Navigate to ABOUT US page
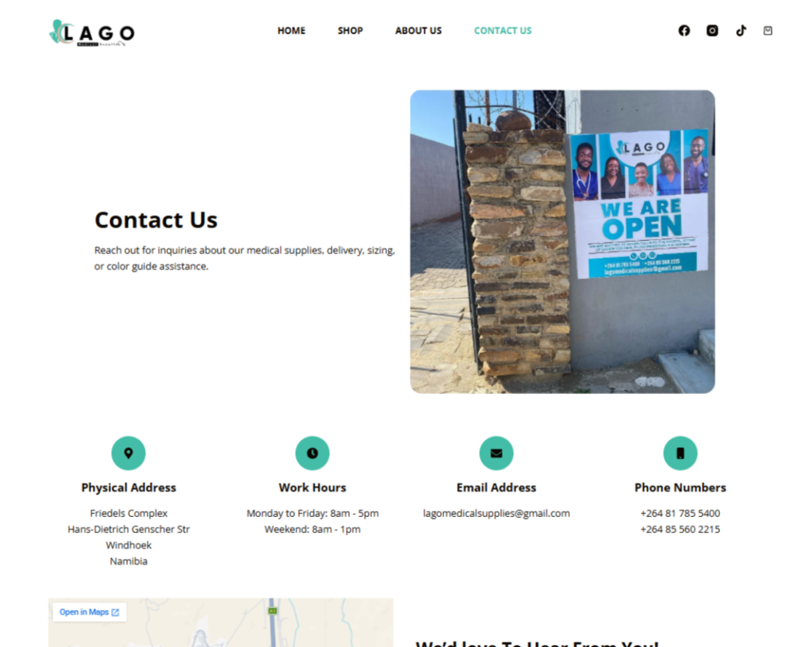Screen dimensions: 812x647 pyautogui.click(x=419, y=31)
